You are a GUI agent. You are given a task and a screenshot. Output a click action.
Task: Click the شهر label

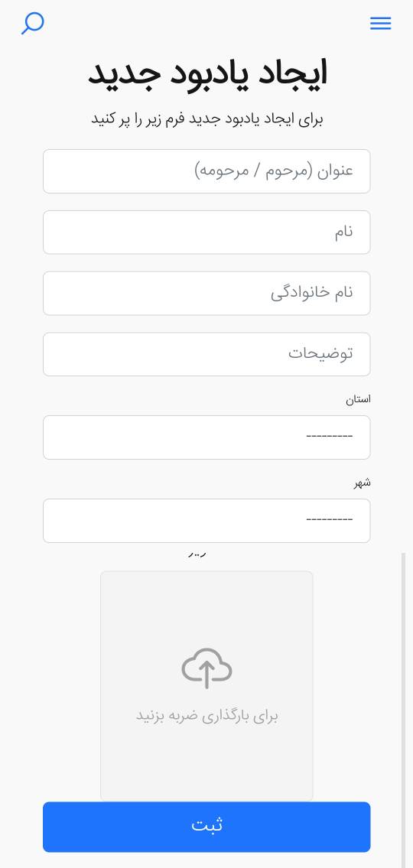(x=362, y=482)
